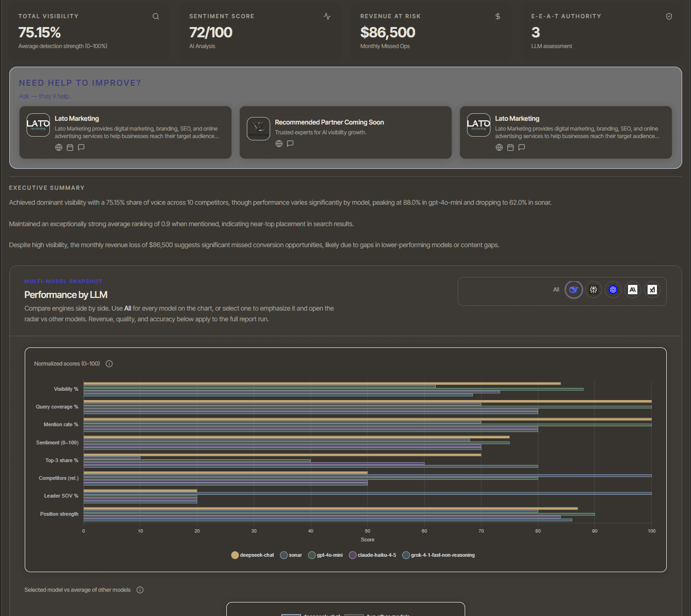Click the logo on Recommended Partner Coming Soon card
The image size is (691, 616).
click(258, 129)
